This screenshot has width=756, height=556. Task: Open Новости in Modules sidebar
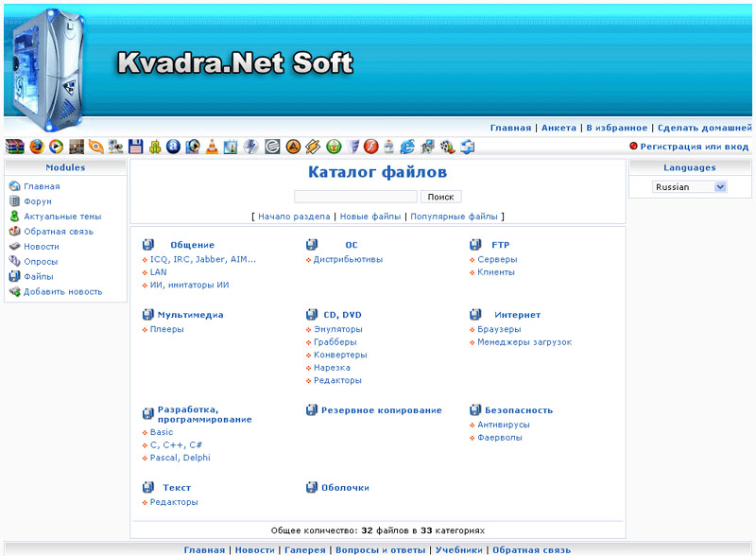pos(42,246)
